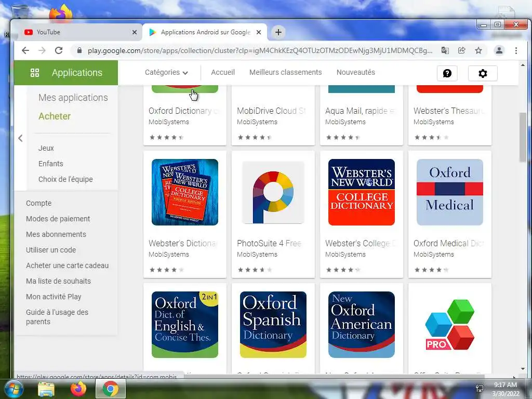Open Play Store settings gear
Image resolution: width=532 pixels, height=399 pixels.
point(483,73)
